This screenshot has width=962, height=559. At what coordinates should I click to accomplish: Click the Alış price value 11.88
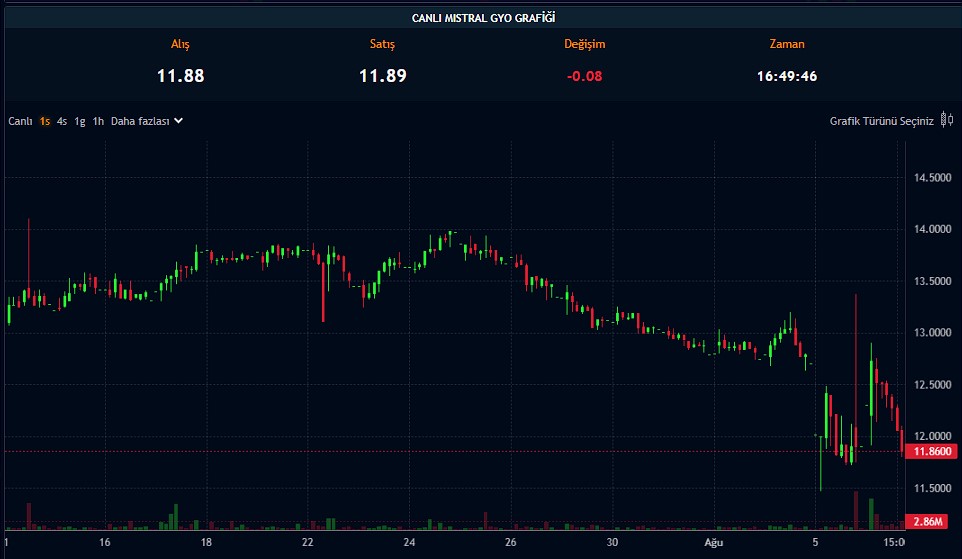coord(180,76)
